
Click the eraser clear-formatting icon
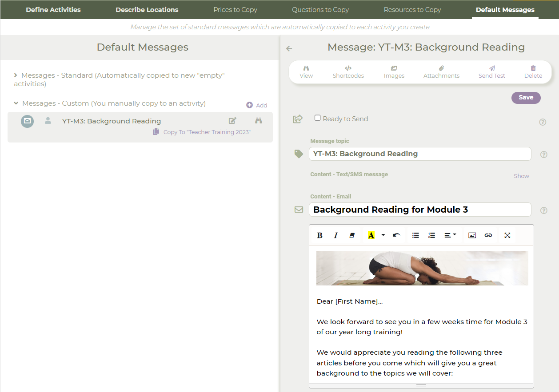[x=352, y=235]
